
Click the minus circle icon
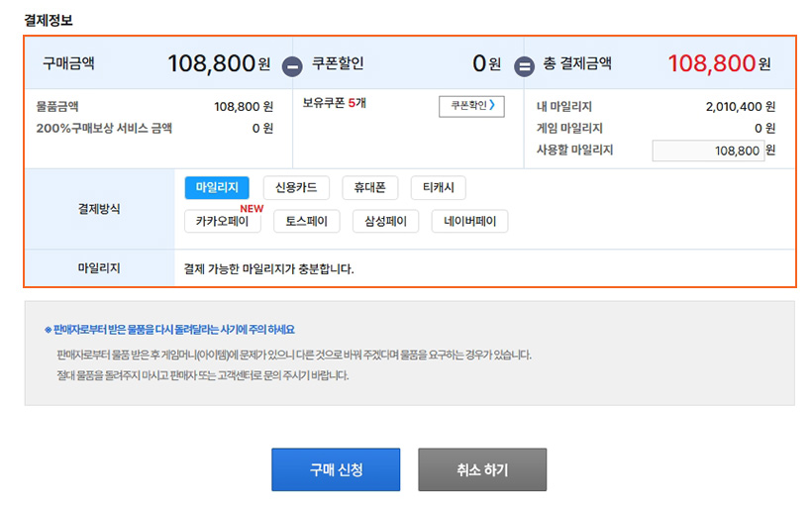292,66
